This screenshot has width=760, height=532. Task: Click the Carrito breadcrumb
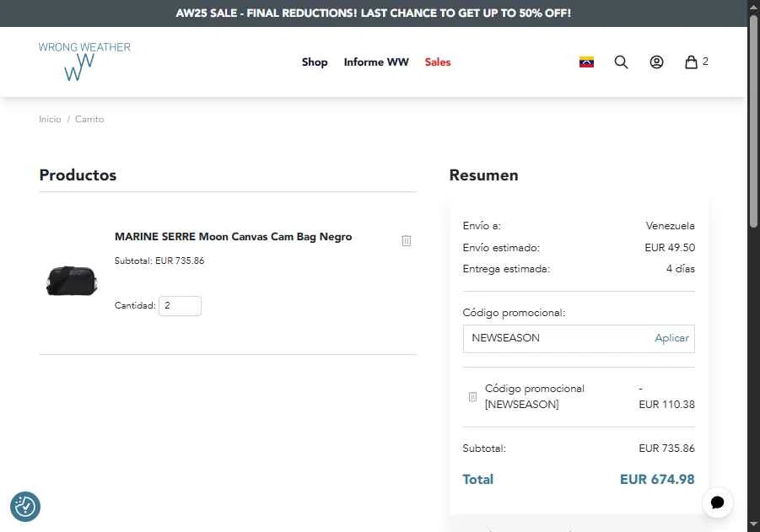pyautogui.click(x=89, y=119)
